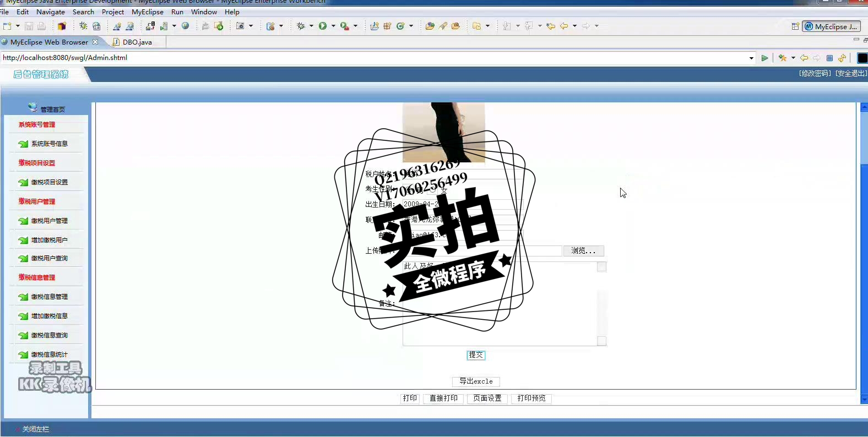
Task: Click the browser Stop square icon
Action: [829, 58]
